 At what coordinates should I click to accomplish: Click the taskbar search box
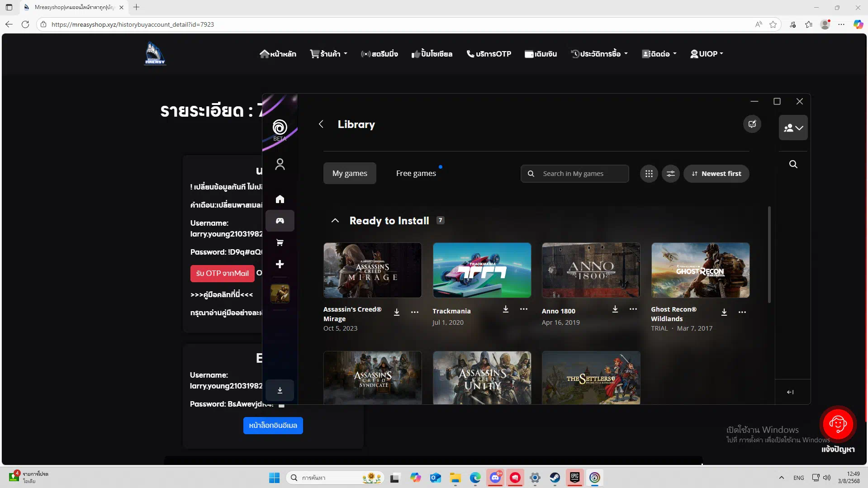click(336, 478)
